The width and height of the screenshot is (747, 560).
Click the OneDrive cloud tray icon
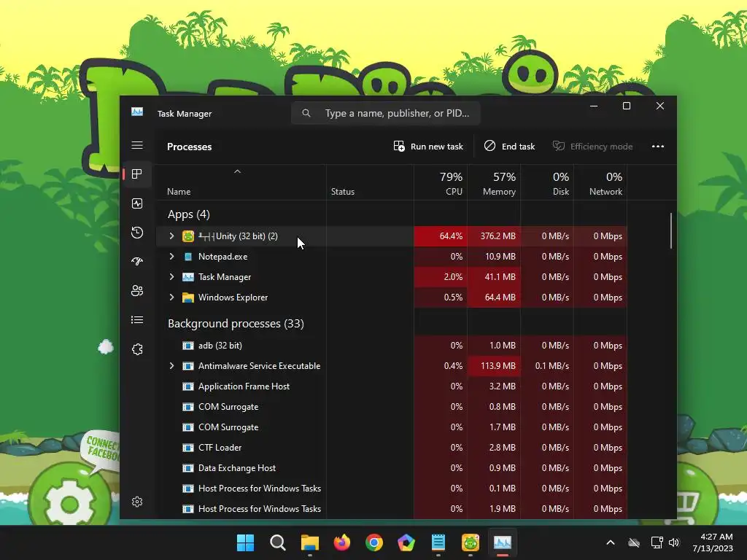pos(634,542)
